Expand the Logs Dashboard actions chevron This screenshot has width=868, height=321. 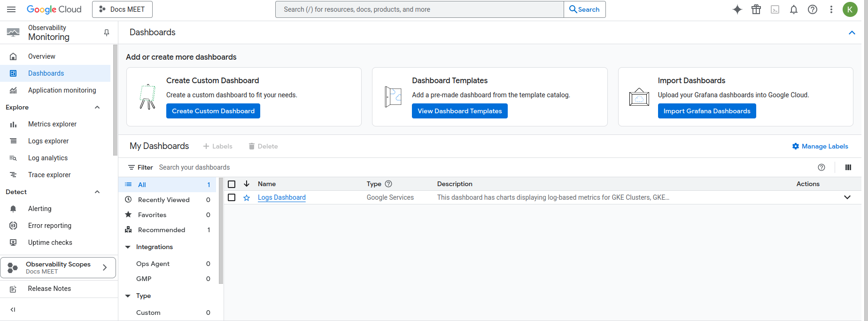pos(847,197)
